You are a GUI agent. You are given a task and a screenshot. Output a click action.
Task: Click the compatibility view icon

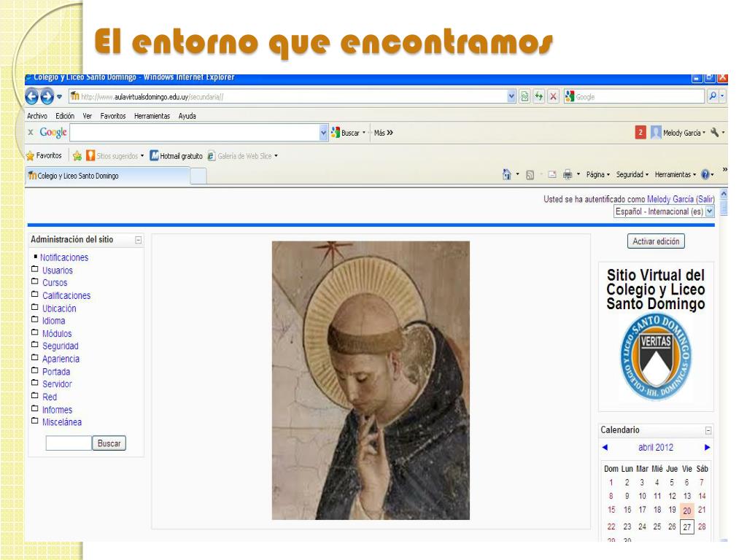(525, 97)
